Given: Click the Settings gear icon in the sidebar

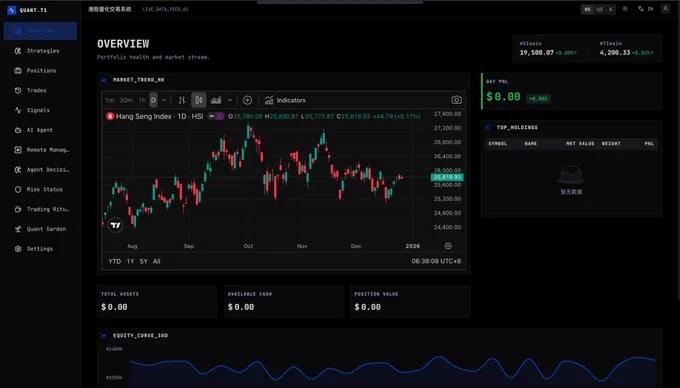Looking at the screenshot, I should [x=18, y=249].
